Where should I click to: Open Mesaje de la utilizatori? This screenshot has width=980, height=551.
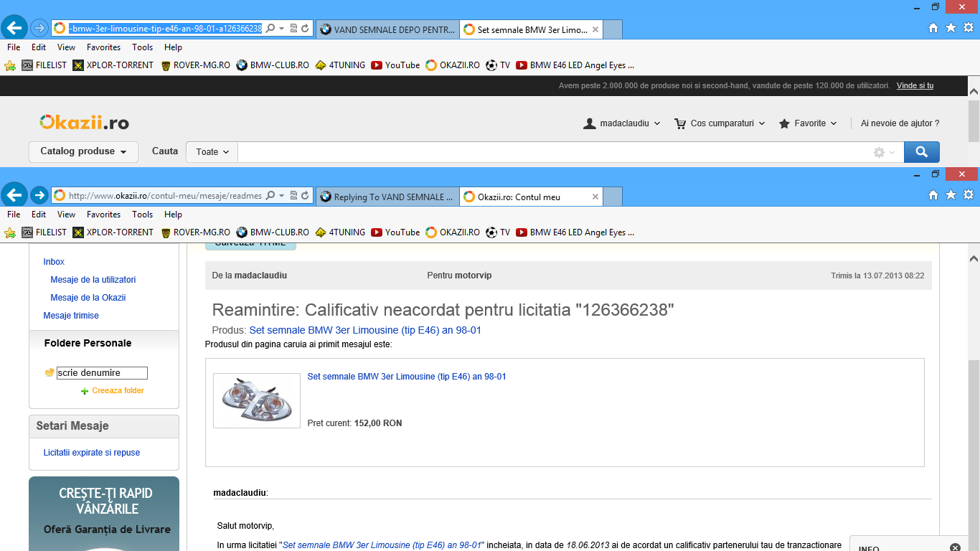[x=93, y=280]
